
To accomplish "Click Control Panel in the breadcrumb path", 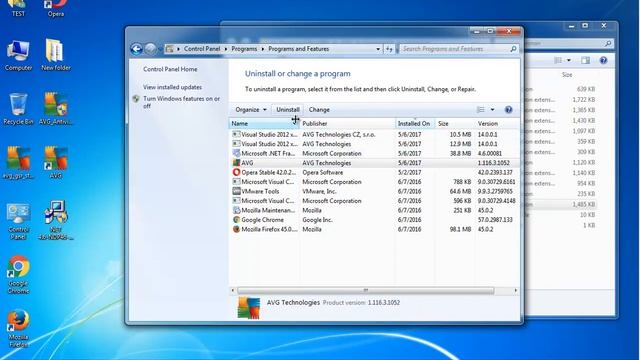I will pyautogui.click(x=202, y=49).
